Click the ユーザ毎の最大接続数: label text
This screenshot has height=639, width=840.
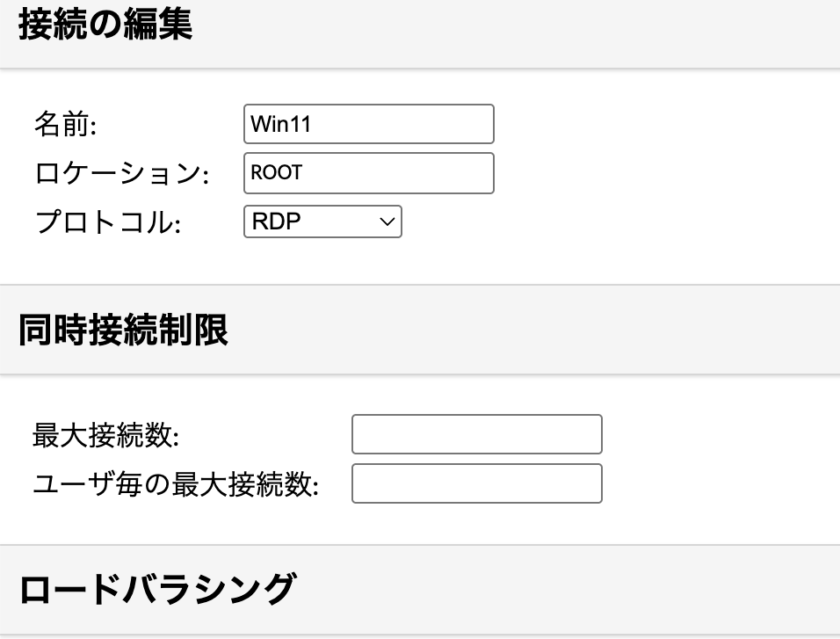(175, 483)
